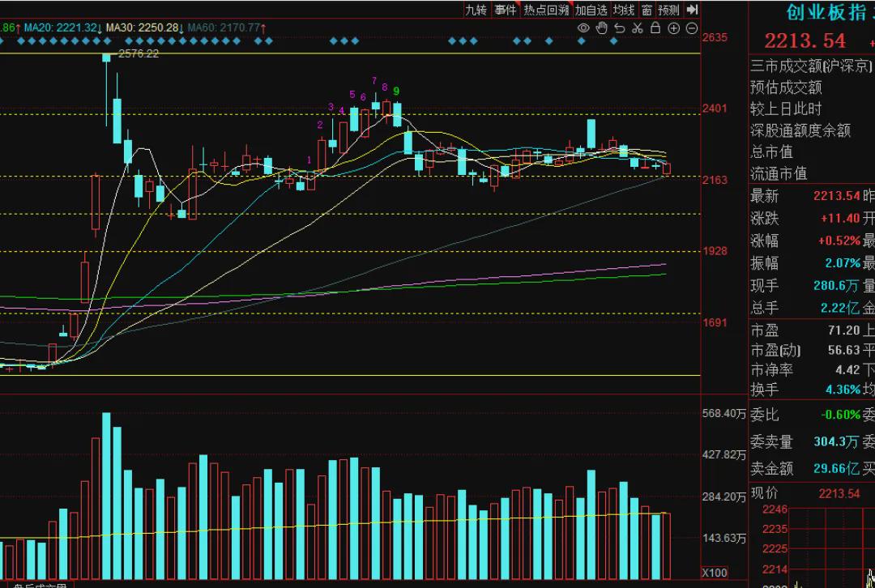Click the tallest cyan volume bar
The width and height of the screenshot is (875, 588).
pyautogui.click(x=106, y=496)
